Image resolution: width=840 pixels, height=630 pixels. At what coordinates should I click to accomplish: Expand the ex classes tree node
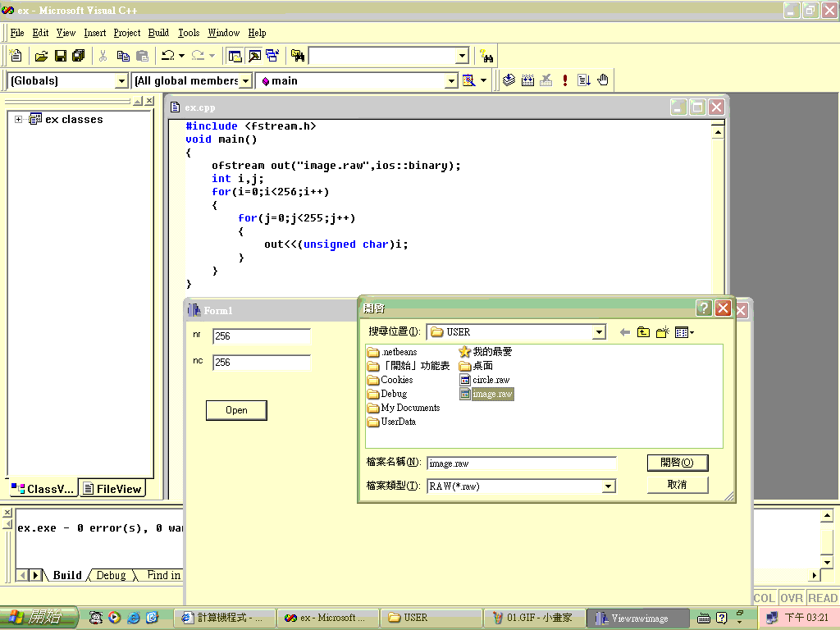tap(19, 120)
